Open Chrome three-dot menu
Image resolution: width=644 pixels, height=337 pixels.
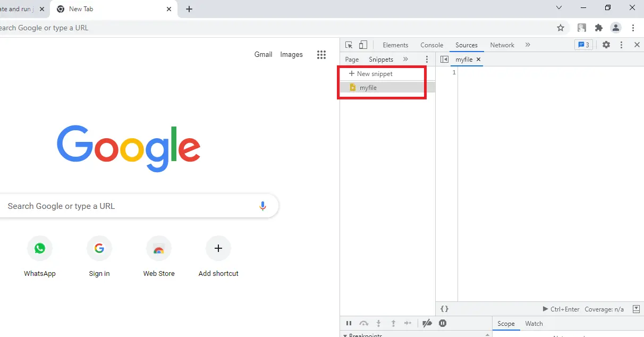633,28
